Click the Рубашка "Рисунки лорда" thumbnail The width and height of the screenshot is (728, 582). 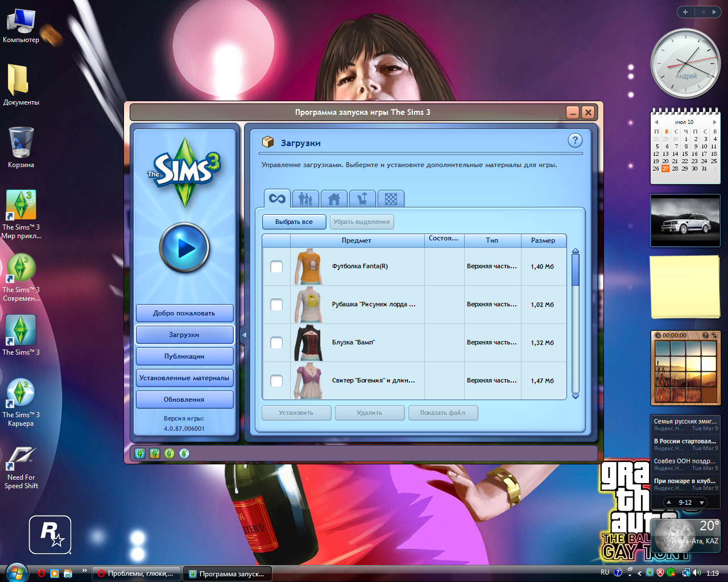tap(308, 305)
